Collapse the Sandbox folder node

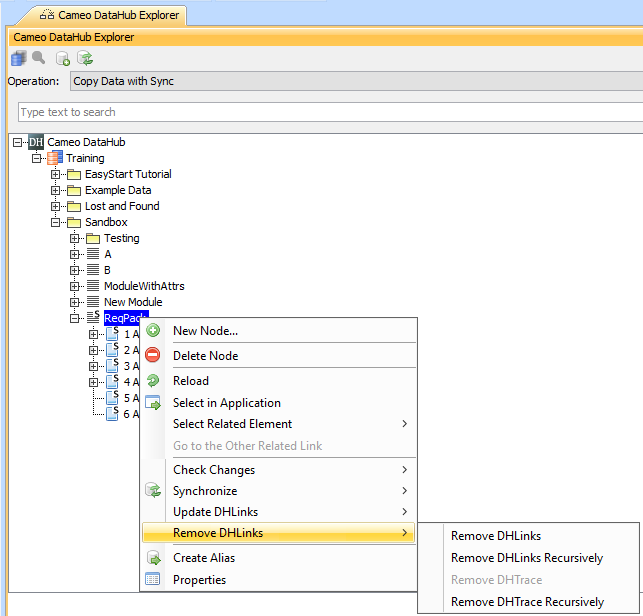[x=56, y=222]
